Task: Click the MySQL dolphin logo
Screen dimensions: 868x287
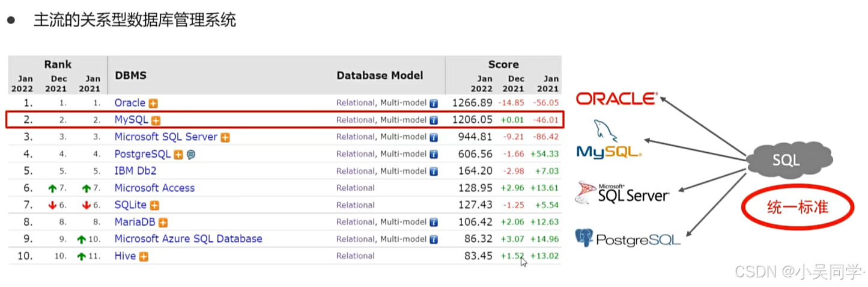Action: (609, 140)
